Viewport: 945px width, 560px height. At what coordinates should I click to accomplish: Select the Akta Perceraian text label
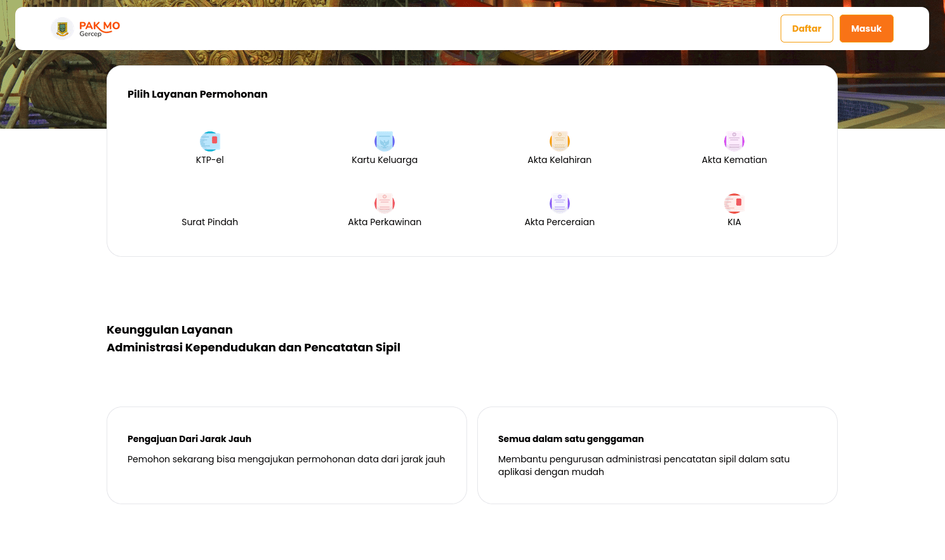[x=559, y=222]
